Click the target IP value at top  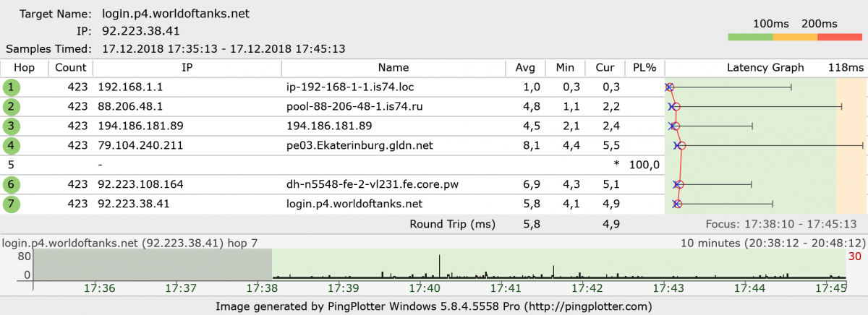141,31
